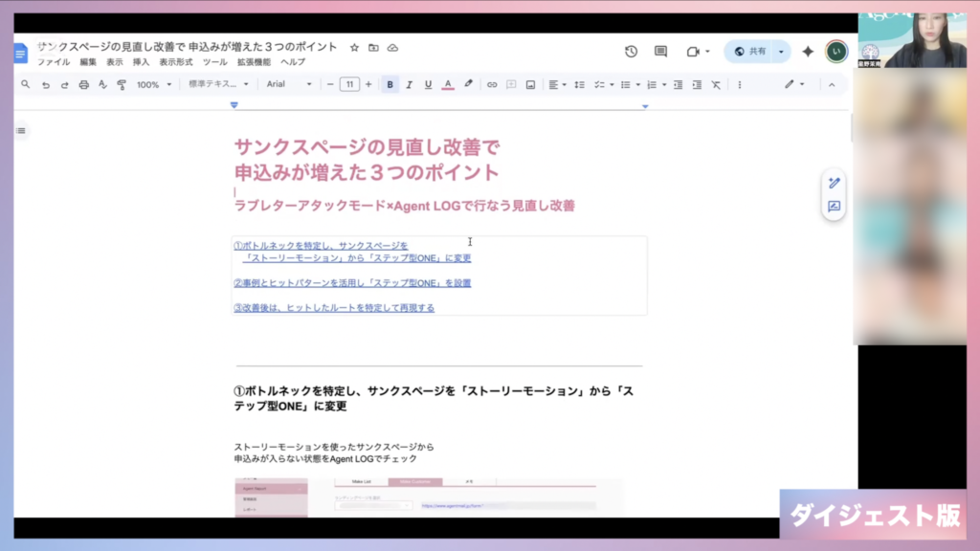Toggle underline formatting button

click(x=428, y=85)
